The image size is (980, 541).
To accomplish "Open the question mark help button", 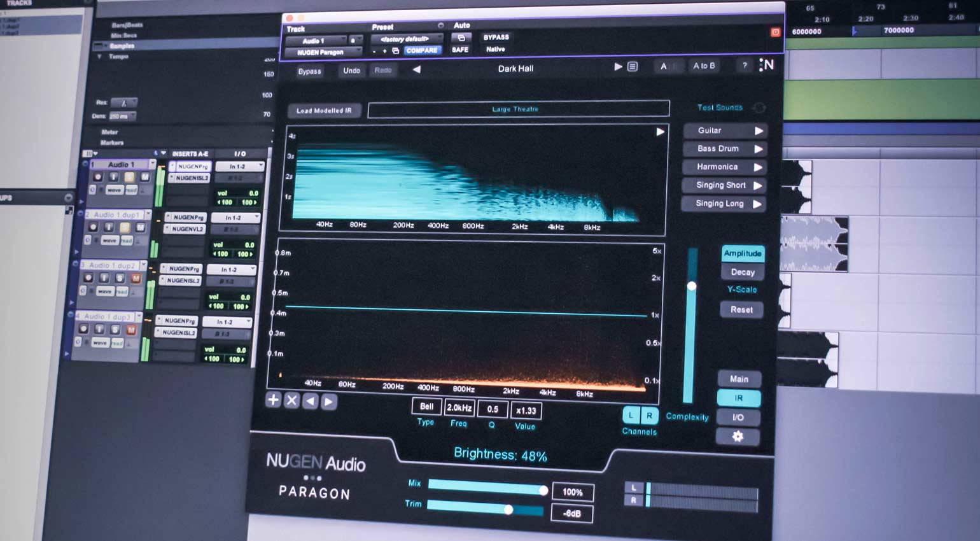I will (745, 66).
